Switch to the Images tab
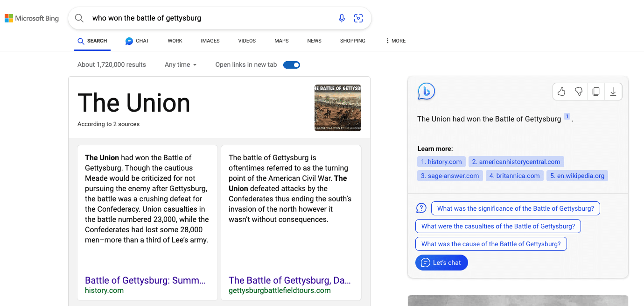The image size is (644, 306). click(x=210, y=41)
